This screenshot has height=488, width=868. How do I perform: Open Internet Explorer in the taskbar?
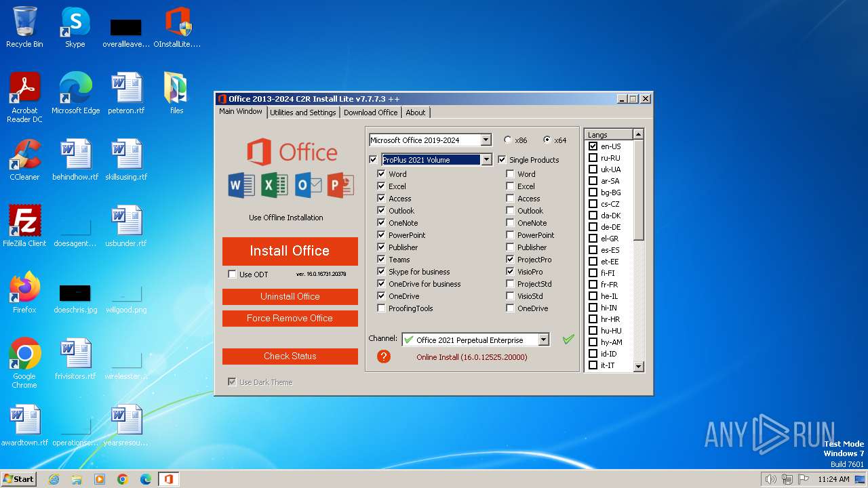coord(54,479)
